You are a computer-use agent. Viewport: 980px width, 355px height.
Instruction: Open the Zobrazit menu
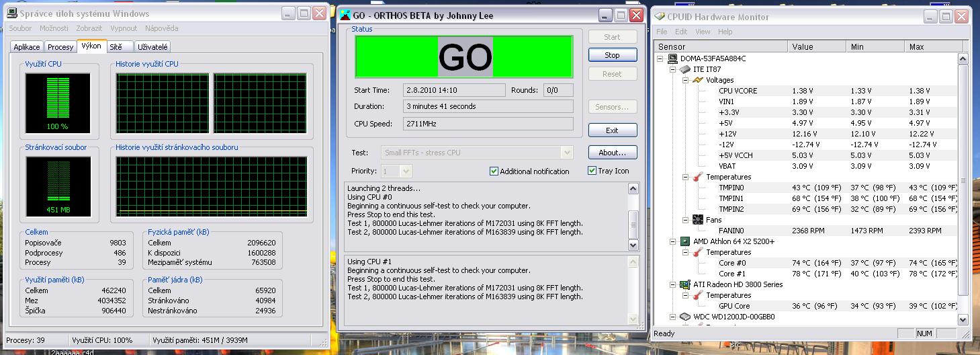(89, 28)
